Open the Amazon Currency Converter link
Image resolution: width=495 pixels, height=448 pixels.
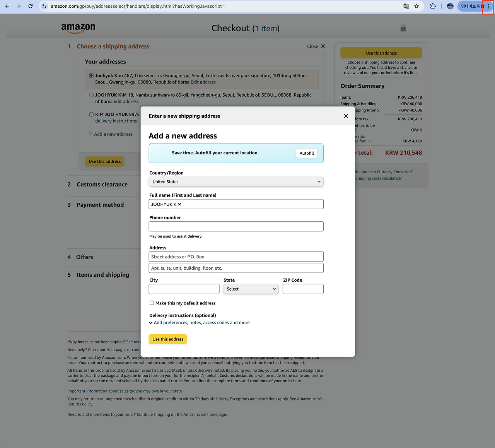click(x=384, y=172)
